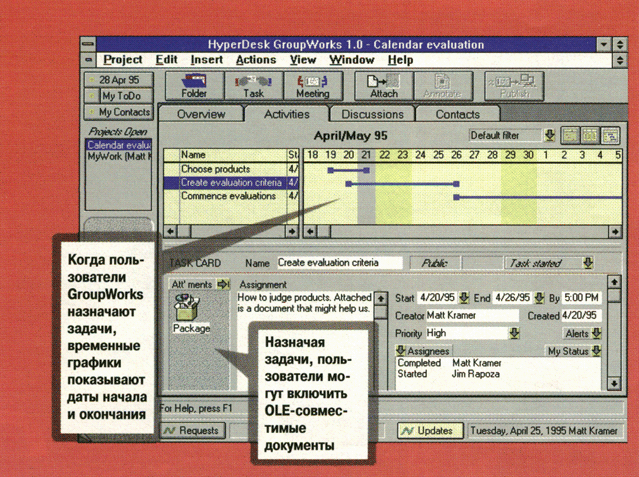Click the Att'ments arrow icon

(x=224, y=284)
